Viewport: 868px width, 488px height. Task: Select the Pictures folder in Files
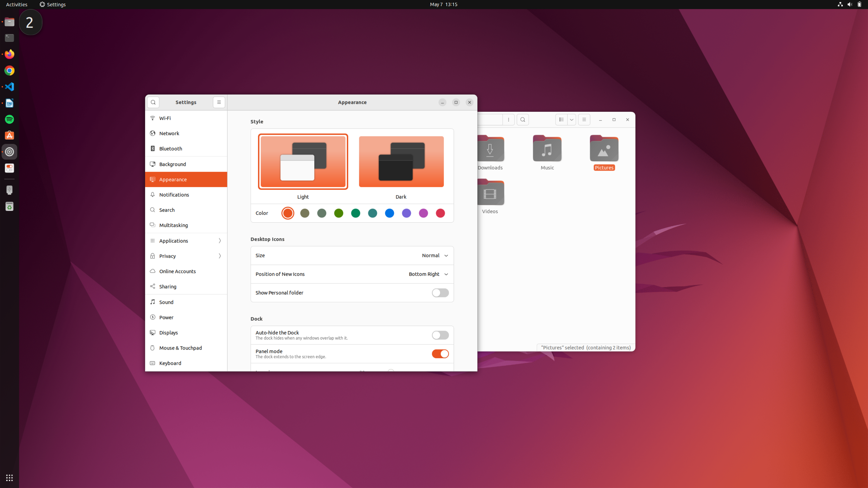[x=604, y=153]
